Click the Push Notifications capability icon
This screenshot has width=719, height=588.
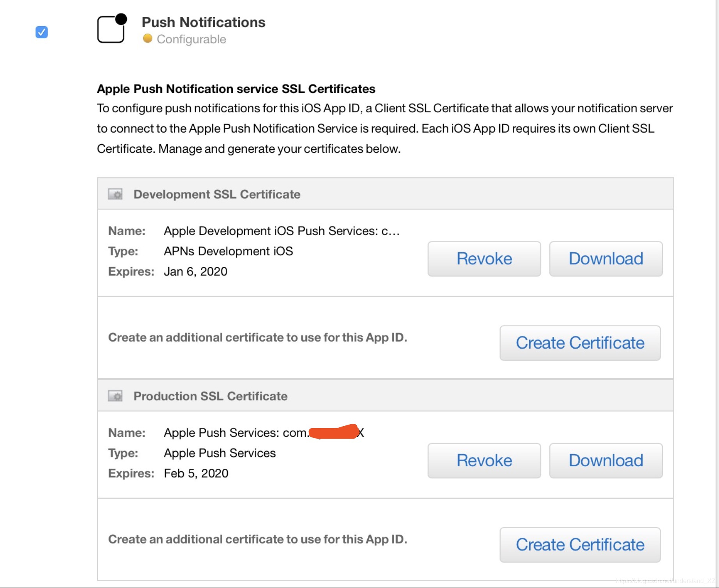coord(112,28)
